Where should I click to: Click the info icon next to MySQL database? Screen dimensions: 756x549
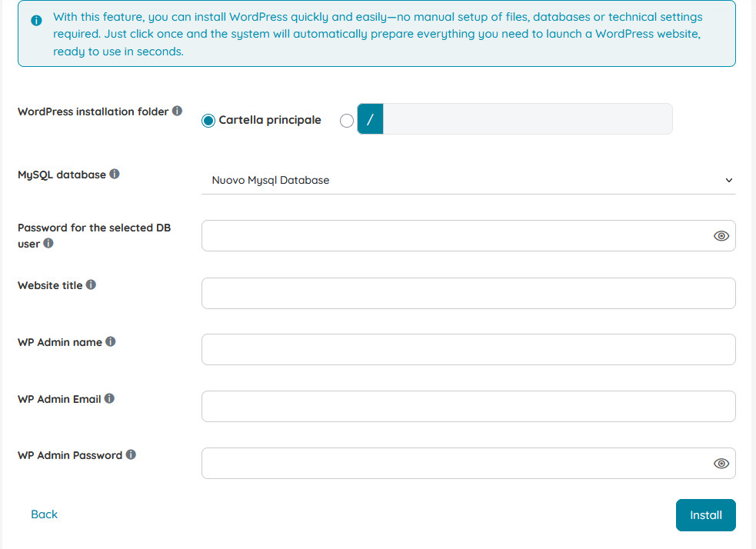click(115, 174)
